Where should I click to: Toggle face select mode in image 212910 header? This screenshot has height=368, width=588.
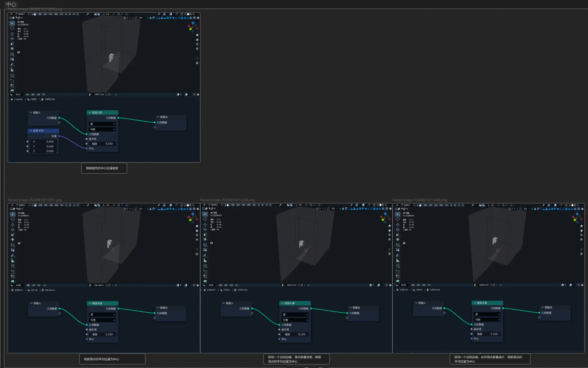point(35,14)
